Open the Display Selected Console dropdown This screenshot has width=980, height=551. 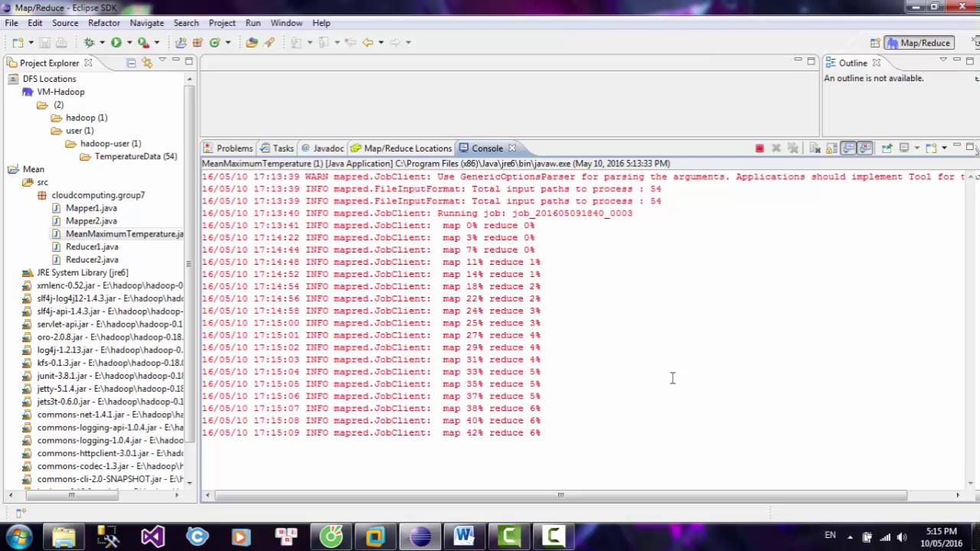(917, 148)
